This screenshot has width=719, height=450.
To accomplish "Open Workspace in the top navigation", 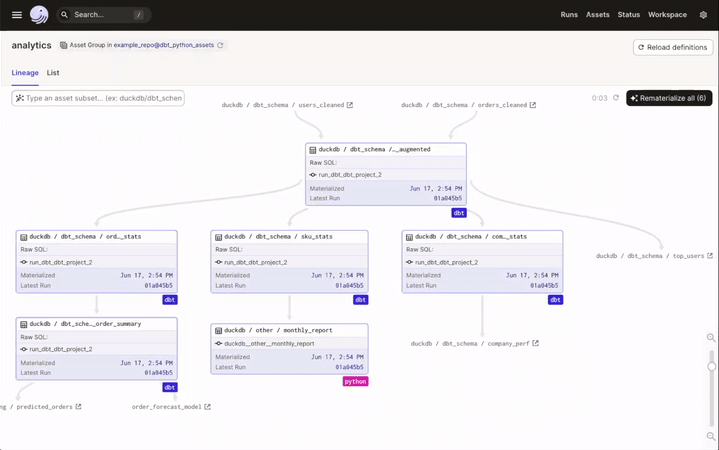I will [667, 15].
